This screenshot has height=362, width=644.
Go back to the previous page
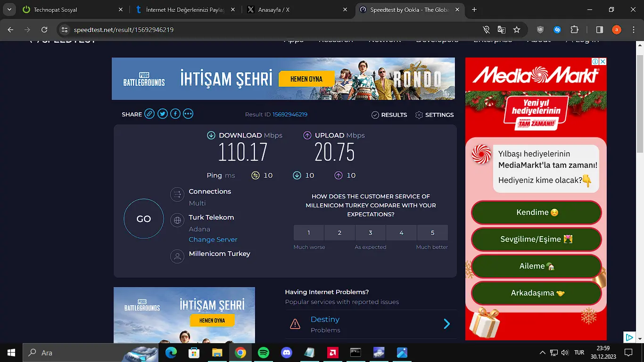point(11,30)
